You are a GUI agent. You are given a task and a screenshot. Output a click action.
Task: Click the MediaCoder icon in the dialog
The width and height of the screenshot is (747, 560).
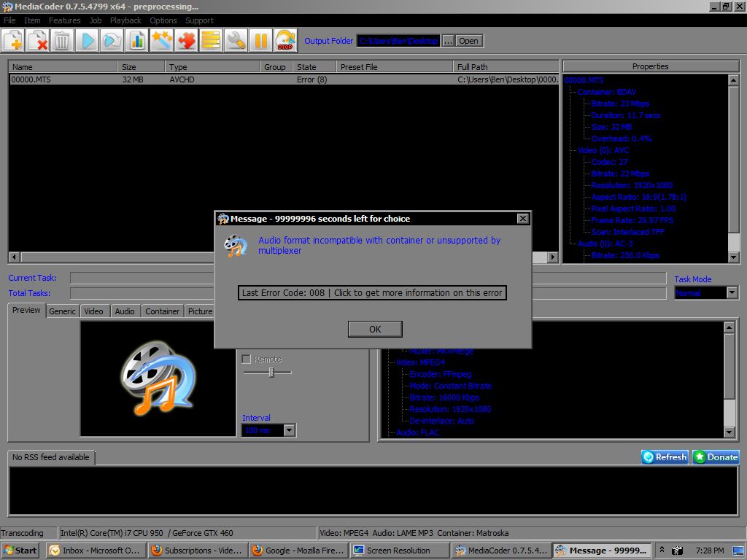[x=236, y=246]
